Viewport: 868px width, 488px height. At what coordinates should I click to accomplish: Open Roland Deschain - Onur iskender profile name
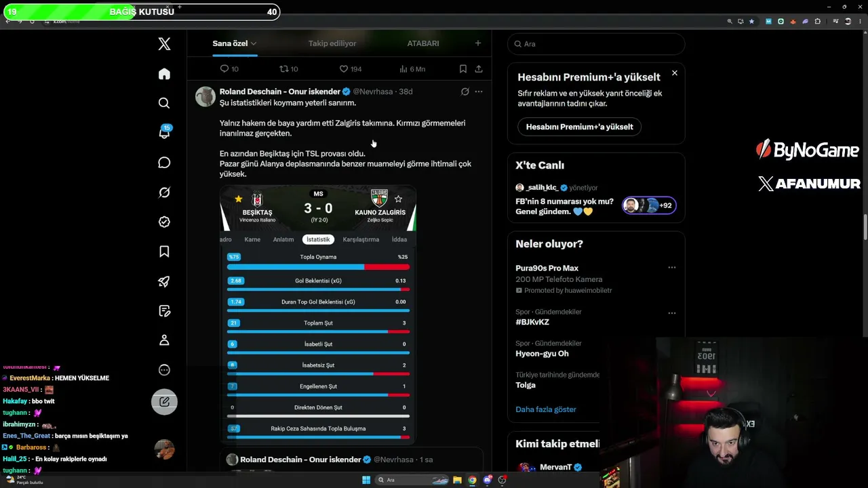[x=280, y=91]
